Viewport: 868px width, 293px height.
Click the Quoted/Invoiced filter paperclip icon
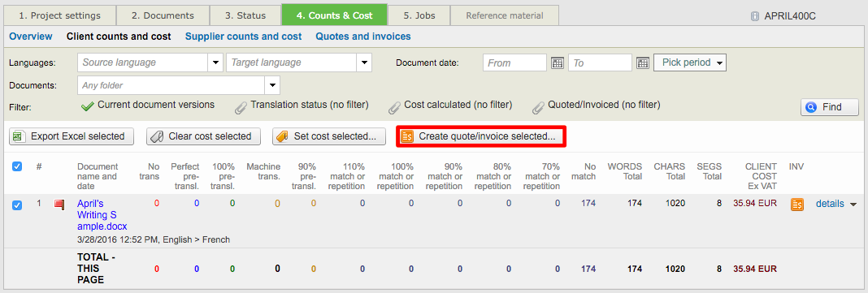point(538,106)
